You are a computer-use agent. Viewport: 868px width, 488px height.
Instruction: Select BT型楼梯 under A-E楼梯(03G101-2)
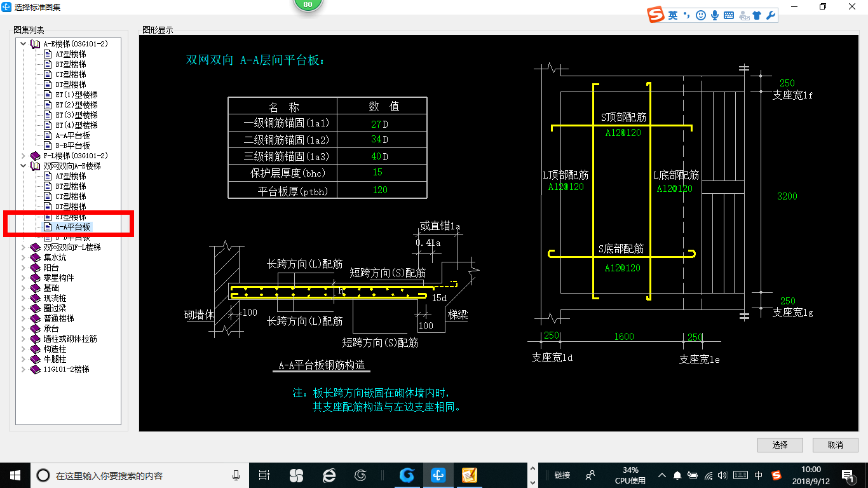point(71,64)
